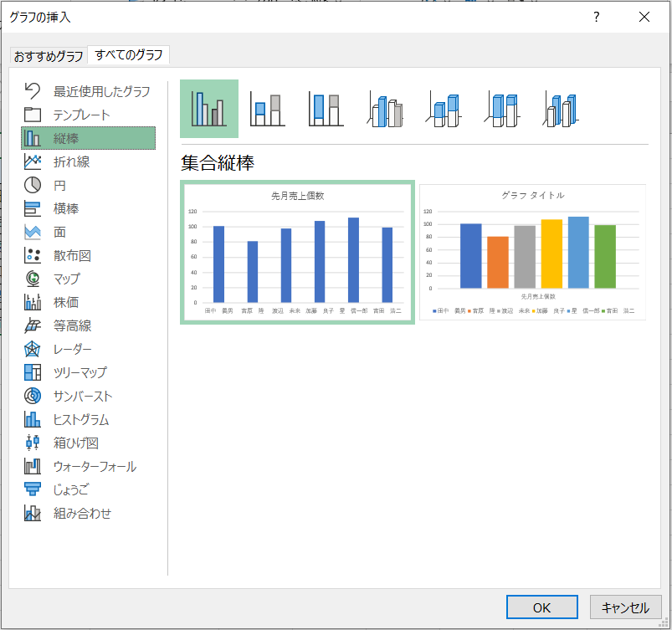Image resolution: width=672 pixels, height=630 pixels.
Task: Choose 株価 chart type label
Action: [x=66, y=302]
